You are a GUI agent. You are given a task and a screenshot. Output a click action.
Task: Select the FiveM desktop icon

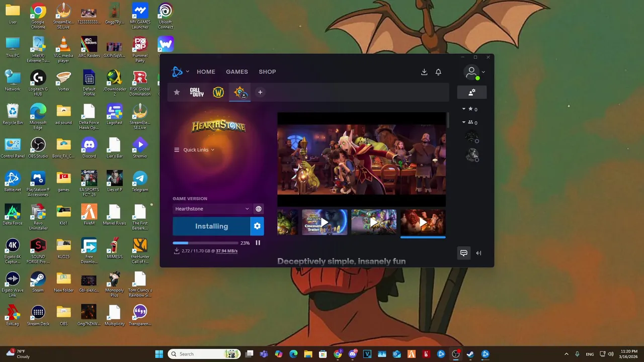pos(89,215)
